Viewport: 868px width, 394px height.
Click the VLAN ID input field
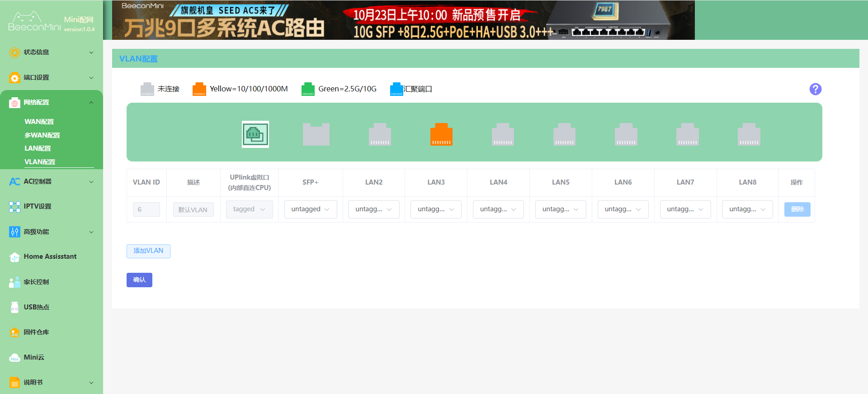[x=146, y=209]
